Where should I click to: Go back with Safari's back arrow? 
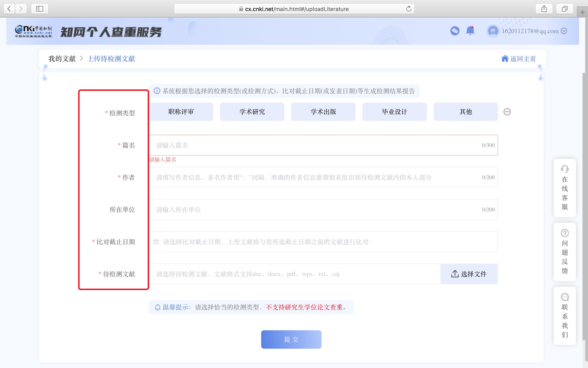coord(9,9)
